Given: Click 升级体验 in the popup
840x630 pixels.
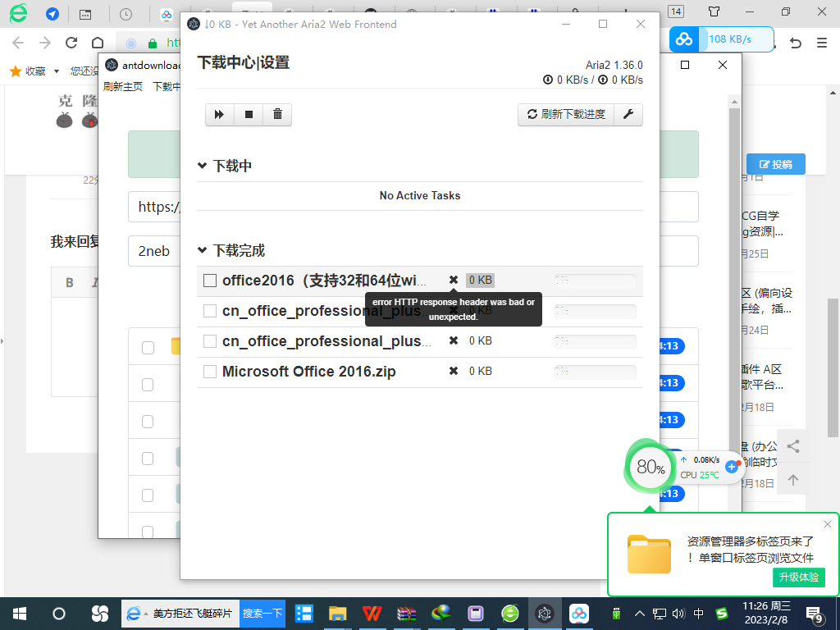Looking at the screenshot, I should click(799, 577).
